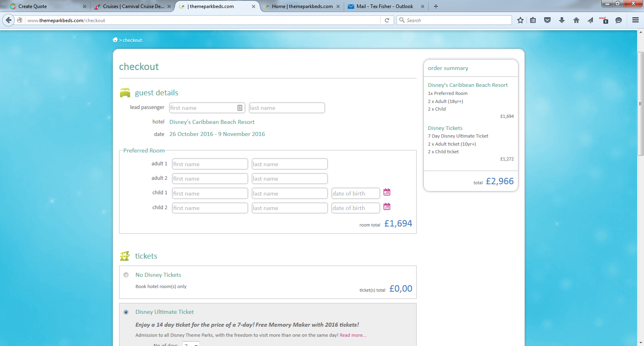Image resolution: width=644 pixels, height=346 pixels.
Task: Bookmark this page with the star icon
Action: pyautogui.click(x=520, y=20)
